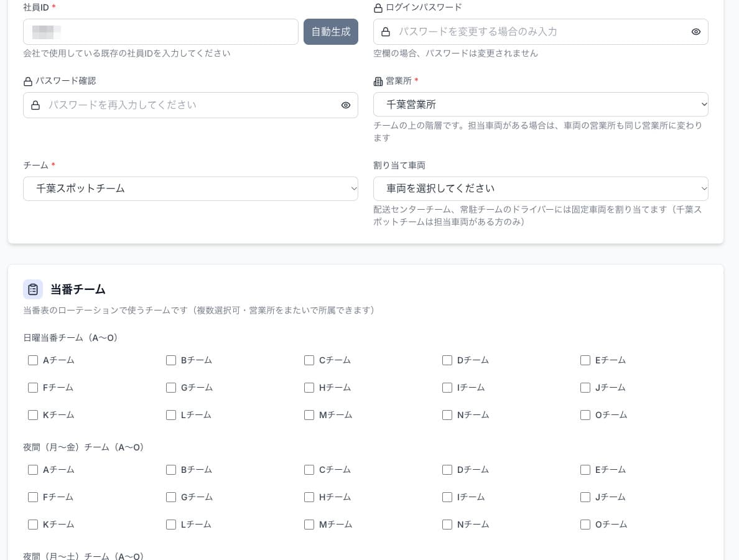Viewport: 739px width, 560px height.
Task: Check Dチーム under 日曜当番チーム
Action: pyautogui.click(x=447, y=360)
